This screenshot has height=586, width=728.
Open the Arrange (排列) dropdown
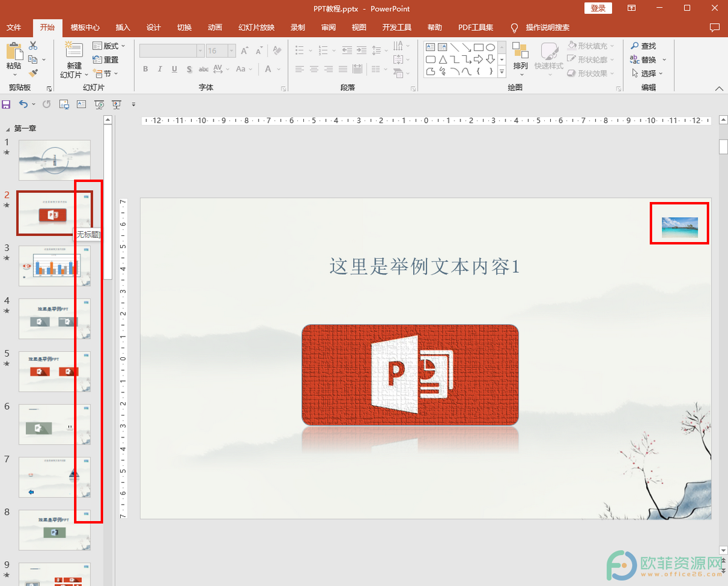pos(521,58)
